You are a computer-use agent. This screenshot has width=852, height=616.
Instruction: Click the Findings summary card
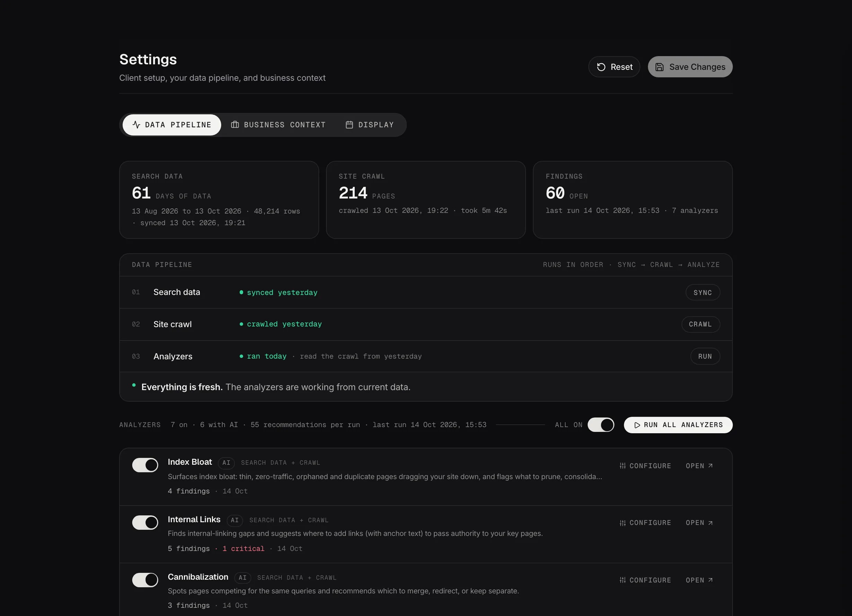[x=633, y=200]
